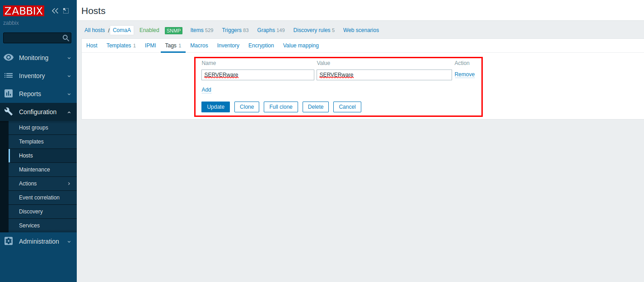The image size is (644, 282).
Task: Open the All hosts breadcrumb link
Action: coord(94,30)
